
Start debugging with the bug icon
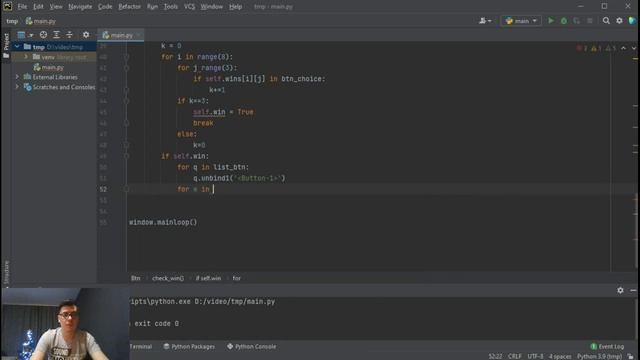tap(564, 21)
